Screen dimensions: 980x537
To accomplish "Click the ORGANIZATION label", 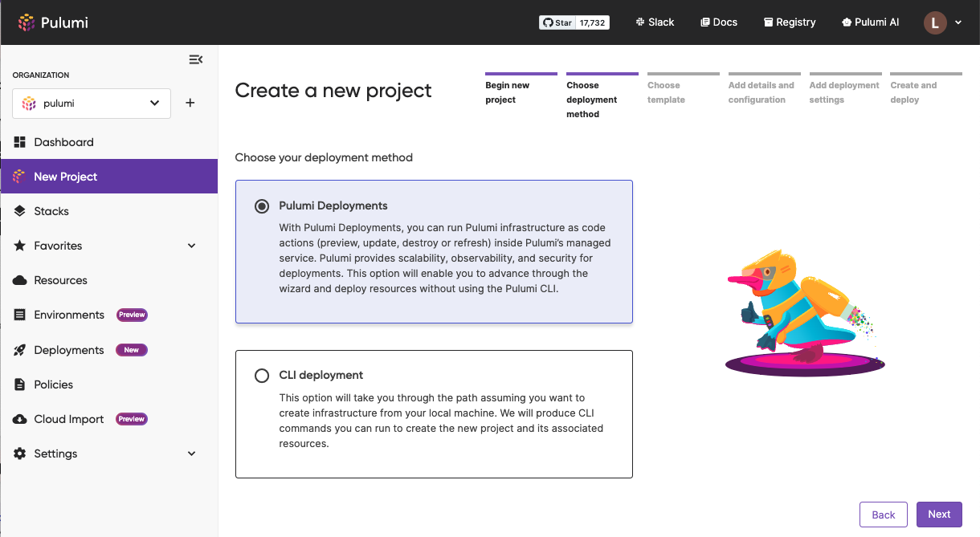I will tap(41, 75).
